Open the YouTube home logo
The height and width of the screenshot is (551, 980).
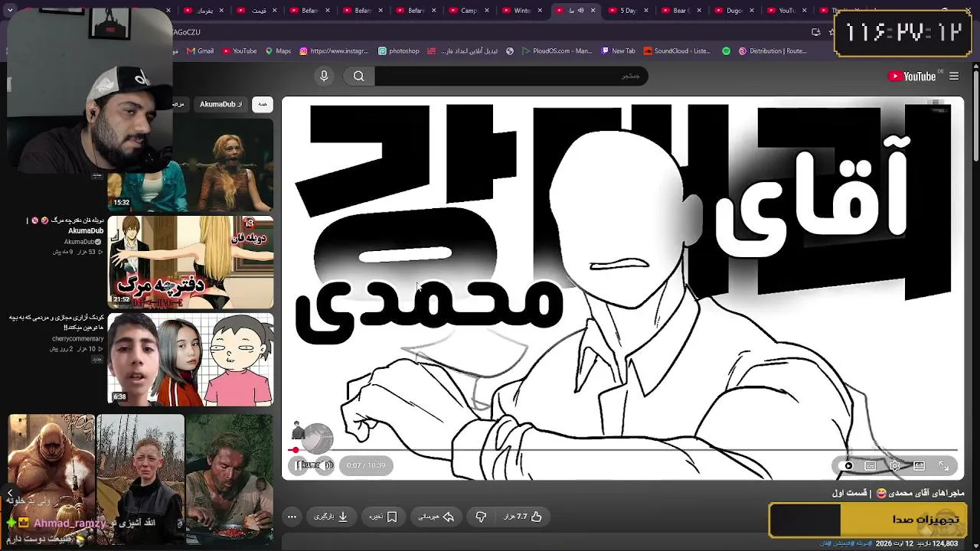click(912, 76)
